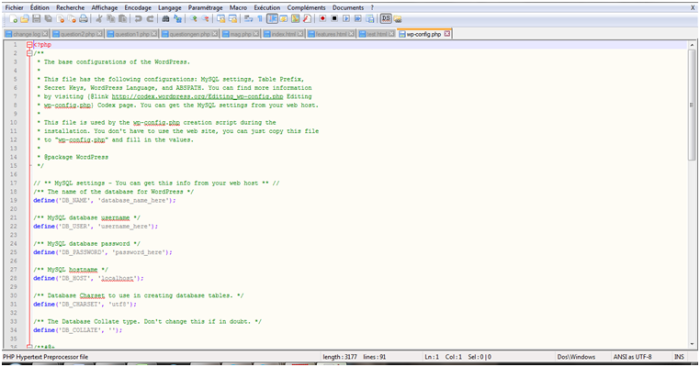This screenshot has width=700, height=367.
Task: Save the file with the floppy disk icon
Action: pyautogui.click(x=37, y=19)
